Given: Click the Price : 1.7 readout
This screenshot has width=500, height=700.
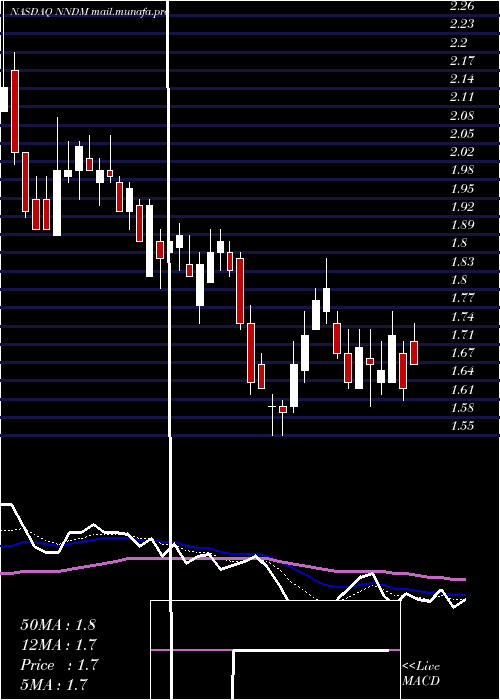Looking at the screenshot, I should pos(59,665).
